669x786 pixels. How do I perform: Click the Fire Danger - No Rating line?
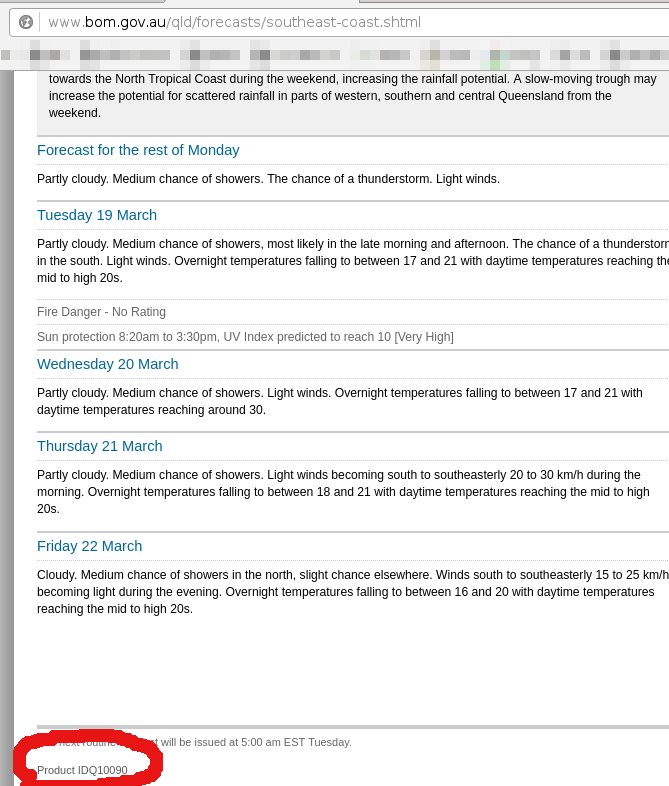coord(101,312)
